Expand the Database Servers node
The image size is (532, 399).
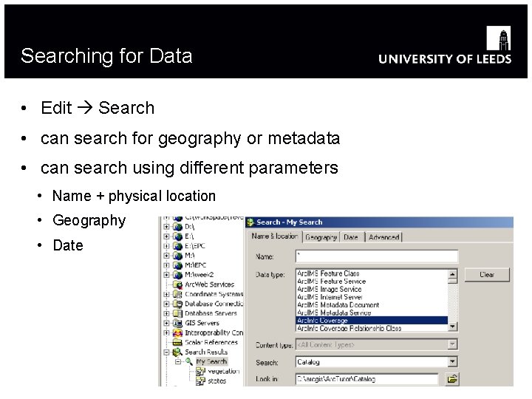click(166, 313)
